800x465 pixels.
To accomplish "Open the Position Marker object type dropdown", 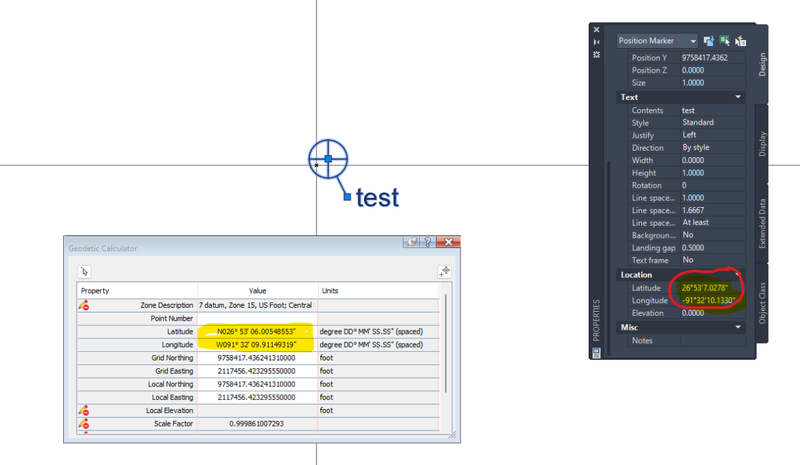I will [658, 41].
